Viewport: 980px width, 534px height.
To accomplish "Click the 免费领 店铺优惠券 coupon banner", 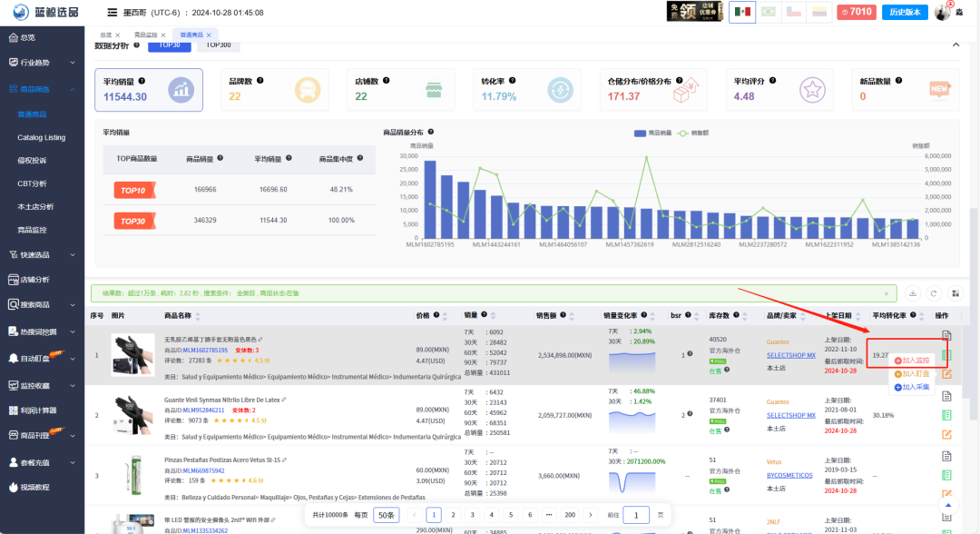I will point(694,11).
